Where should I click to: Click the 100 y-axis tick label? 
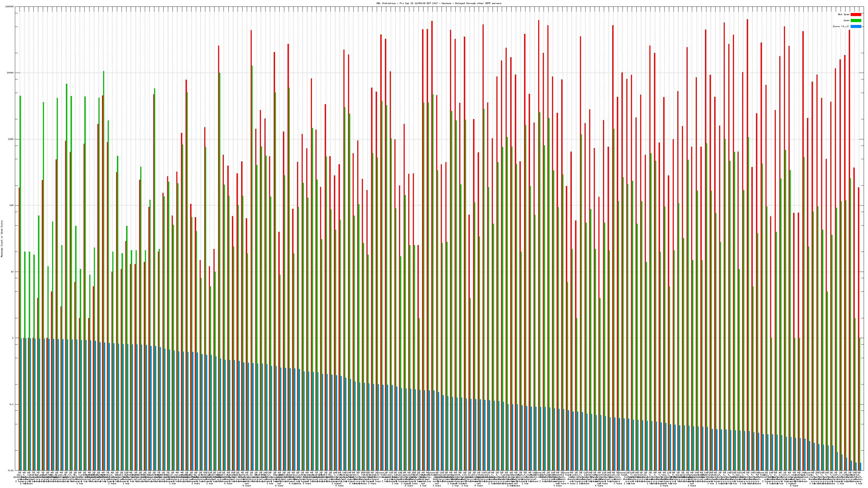12,206
